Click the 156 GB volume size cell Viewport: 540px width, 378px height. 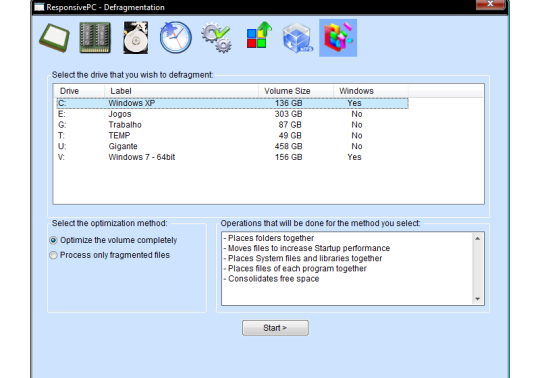pos(289,157)
